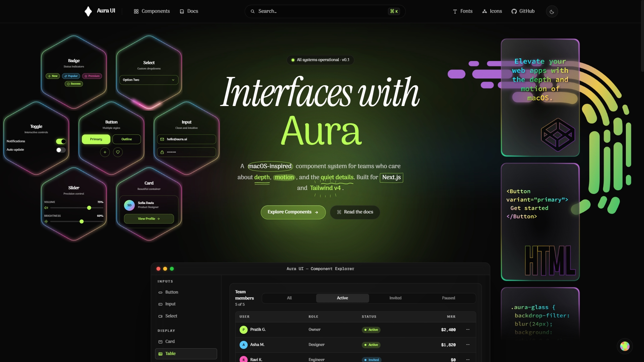Click the red window close dot
Image resolution: width=644 pixels, height=362 pixels.
158,269
